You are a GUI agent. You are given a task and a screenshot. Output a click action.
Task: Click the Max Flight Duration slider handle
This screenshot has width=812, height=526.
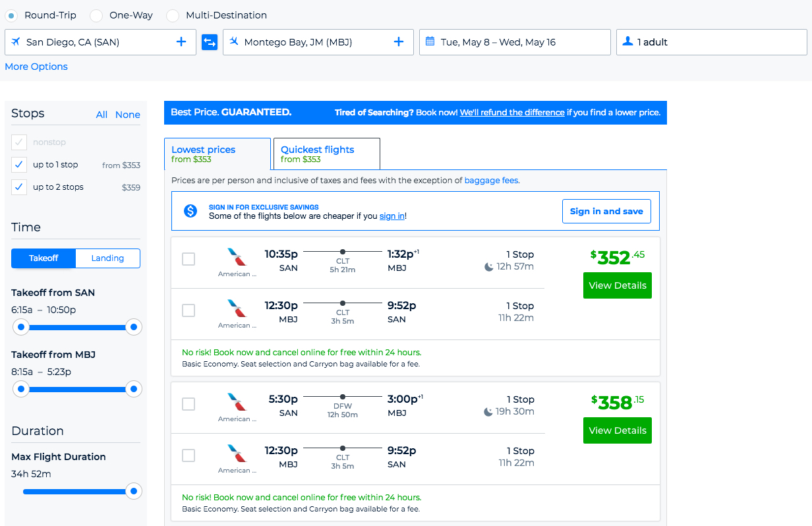tap(134, 491)
